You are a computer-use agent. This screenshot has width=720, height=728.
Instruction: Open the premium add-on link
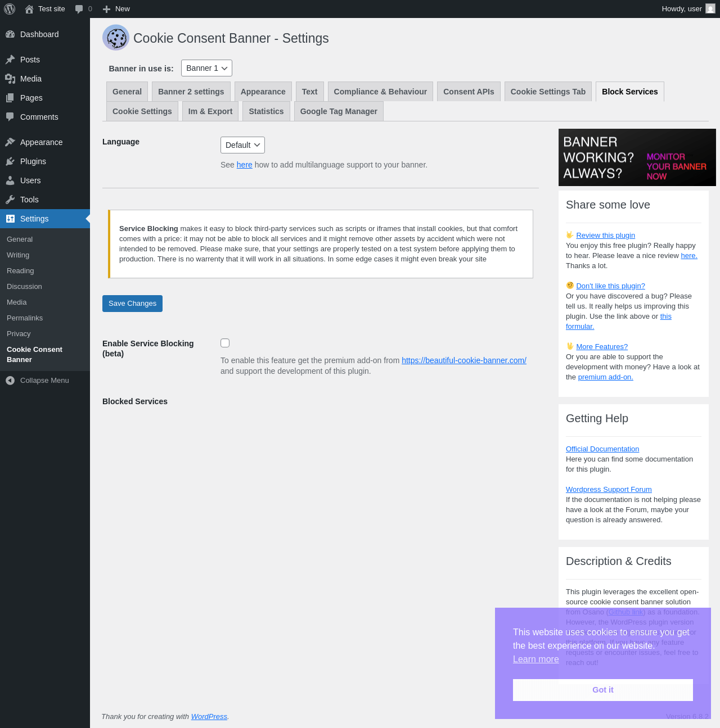tap(606, 377)
